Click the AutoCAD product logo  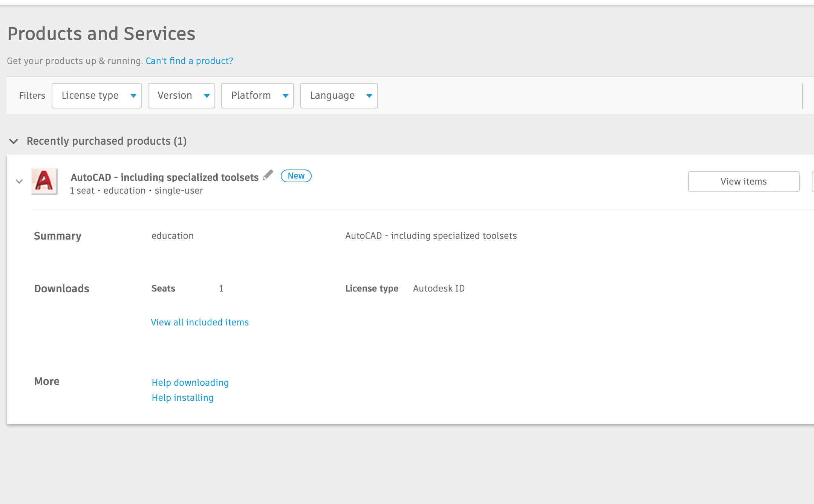44,181
